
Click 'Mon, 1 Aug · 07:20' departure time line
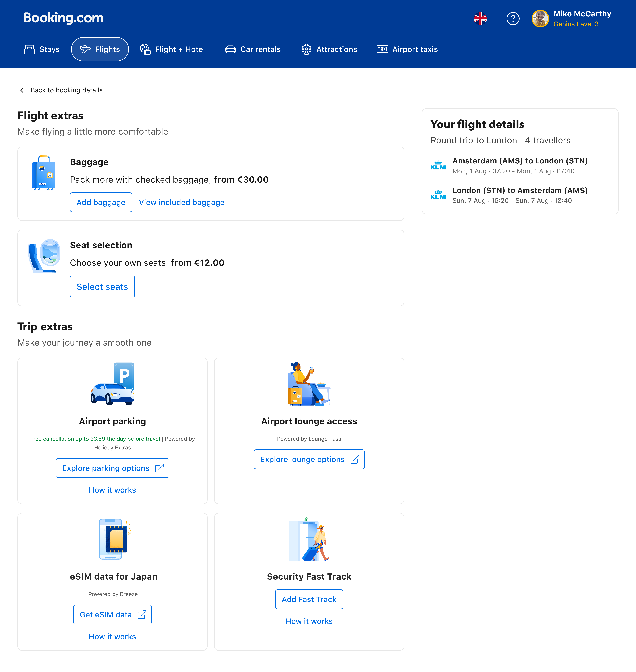click(x=513, y=171)
